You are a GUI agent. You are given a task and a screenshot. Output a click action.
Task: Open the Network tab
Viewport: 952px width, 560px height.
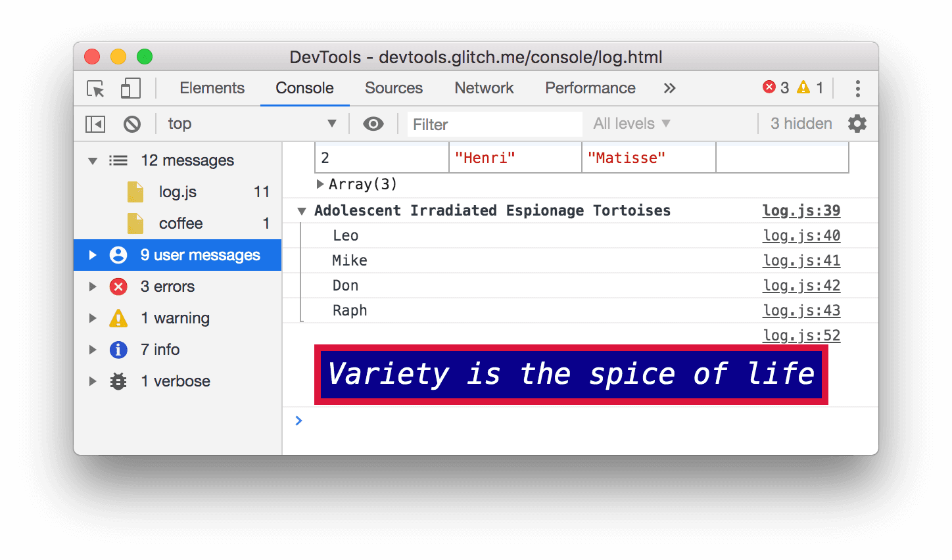click(484, 87)
